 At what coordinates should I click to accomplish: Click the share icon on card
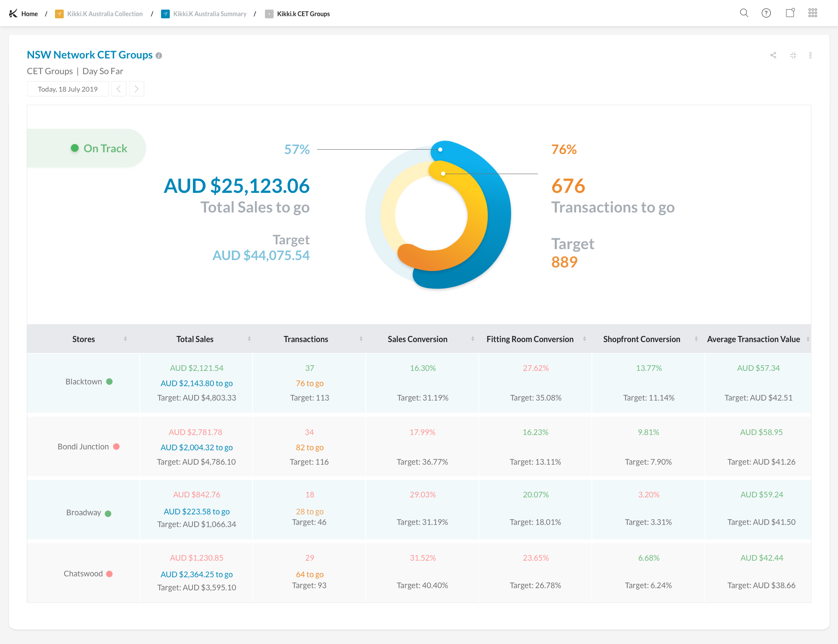click(773, 55)
